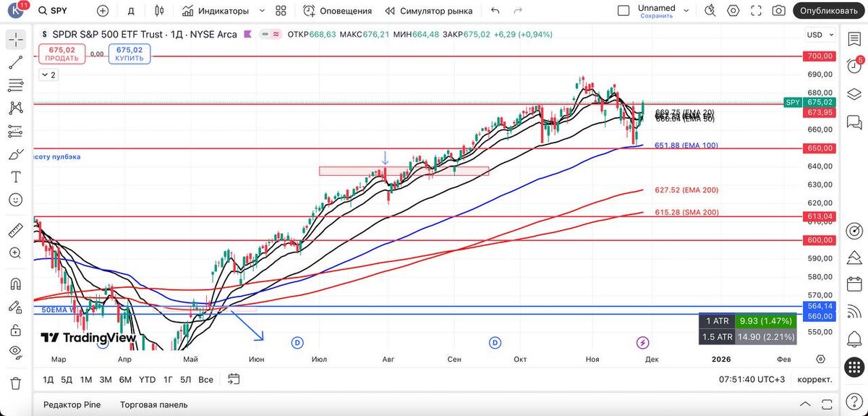Open the forecasting and measurement tools
Screen dimensions: 868x416
click(x=15, y=132)
